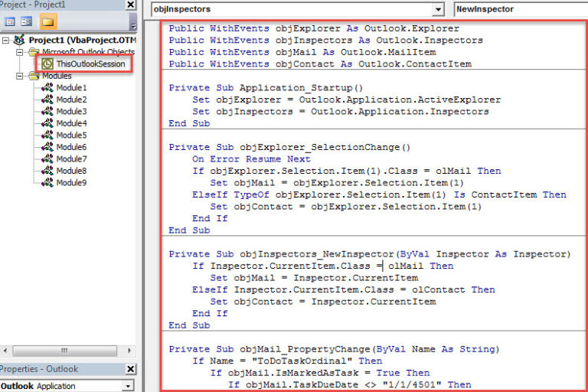The height and width of the screenshot is (392, 588).
Task: Click the View Code icon
Action: tap(11, 21)
